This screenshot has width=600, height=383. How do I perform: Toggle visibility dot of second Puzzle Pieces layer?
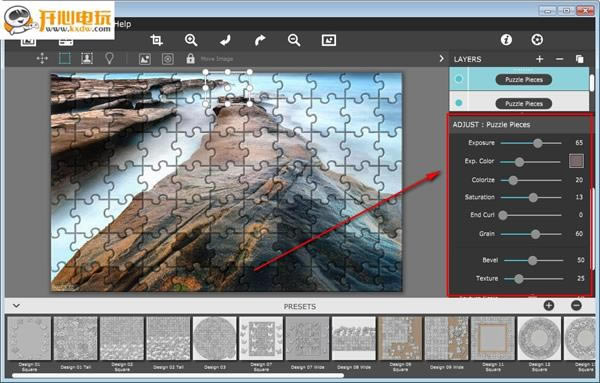(x=458, y=103)
